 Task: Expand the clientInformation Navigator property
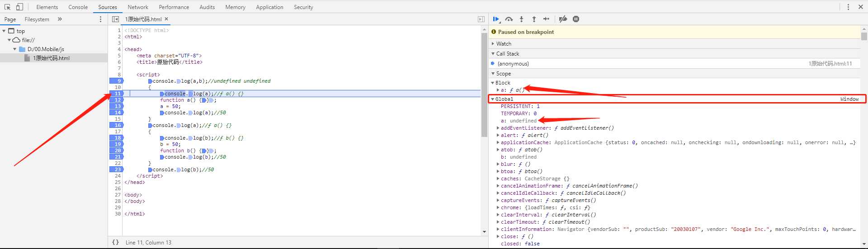coord(498,229)
